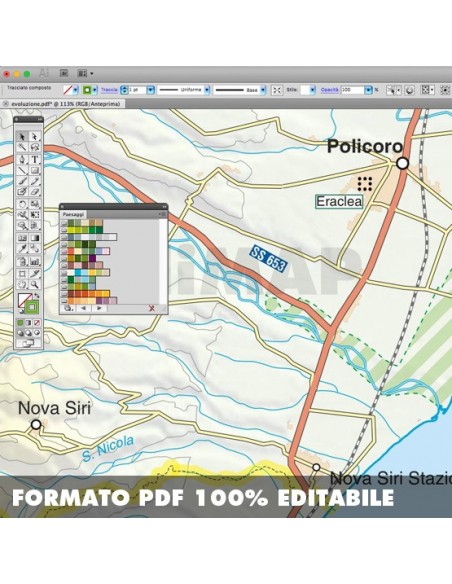Select the Mesh tool

(22, 238)
